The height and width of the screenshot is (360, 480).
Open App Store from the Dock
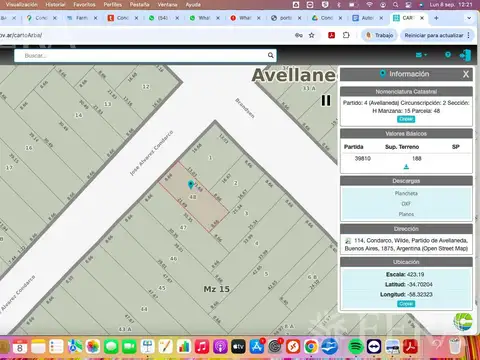[256, 347]
